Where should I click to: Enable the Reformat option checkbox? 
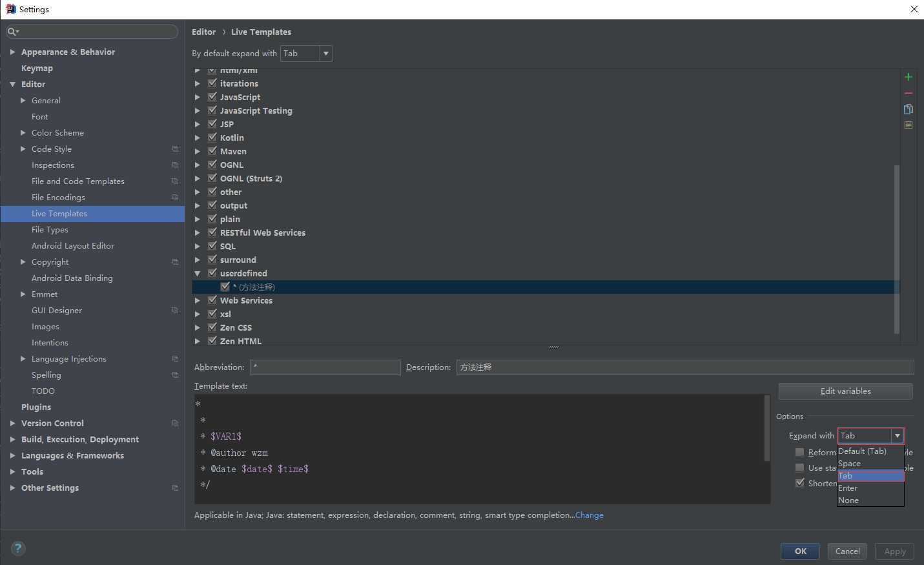tap(800, 452)
